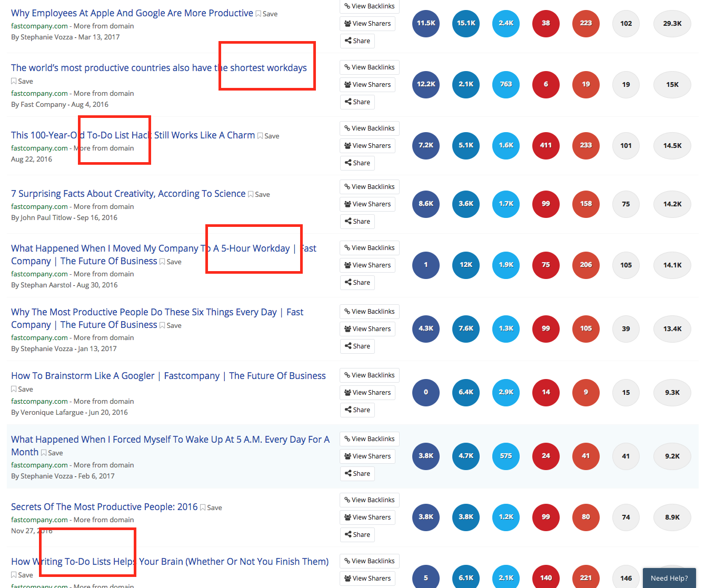Open Why Employees At Apple And Google article
Viewport: 705px width, 588px height.
click(x=132, y=13)
